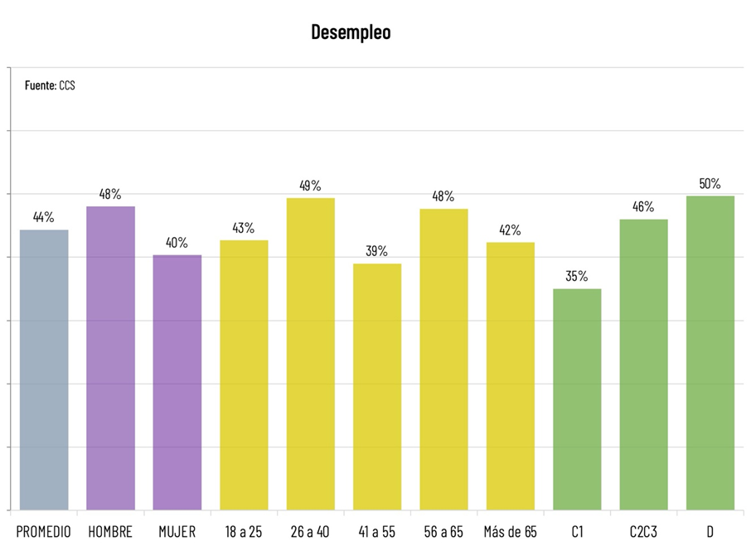Click the MUJER purple bar

tap(177, 382)
